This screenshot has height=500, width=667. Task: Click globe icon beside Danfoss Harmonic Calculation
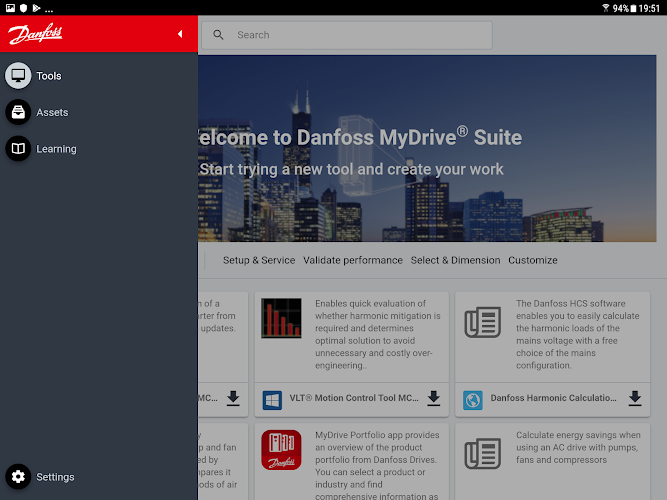(473, 400)
